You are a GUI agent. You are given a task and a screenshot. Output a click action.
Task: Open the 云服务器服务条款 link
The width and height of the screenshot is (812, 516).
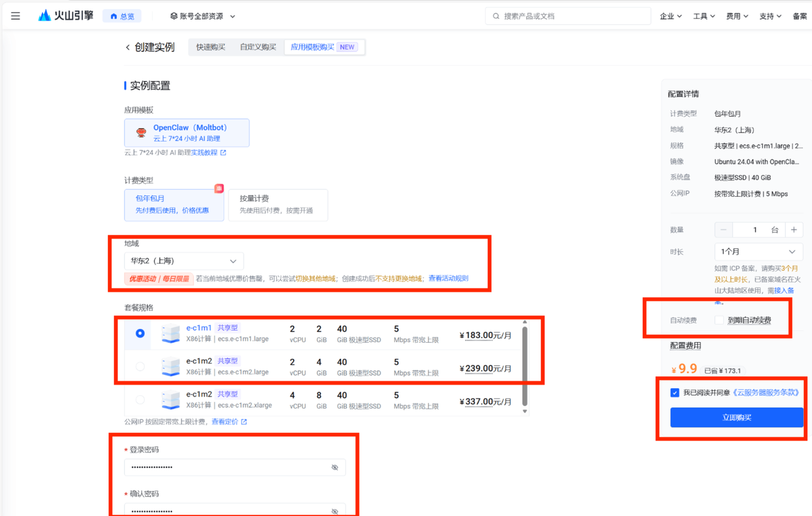tap(766, 393)
